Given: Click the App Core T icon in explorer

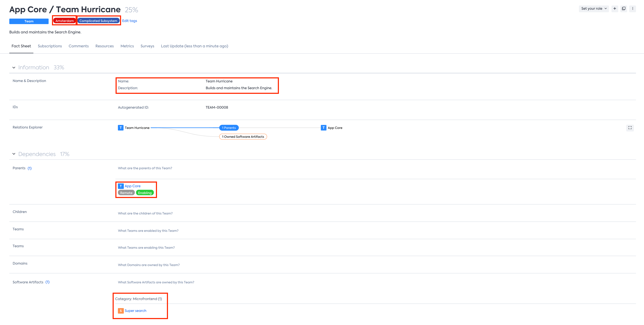Looking at the screenshot, I should (323, 128).
